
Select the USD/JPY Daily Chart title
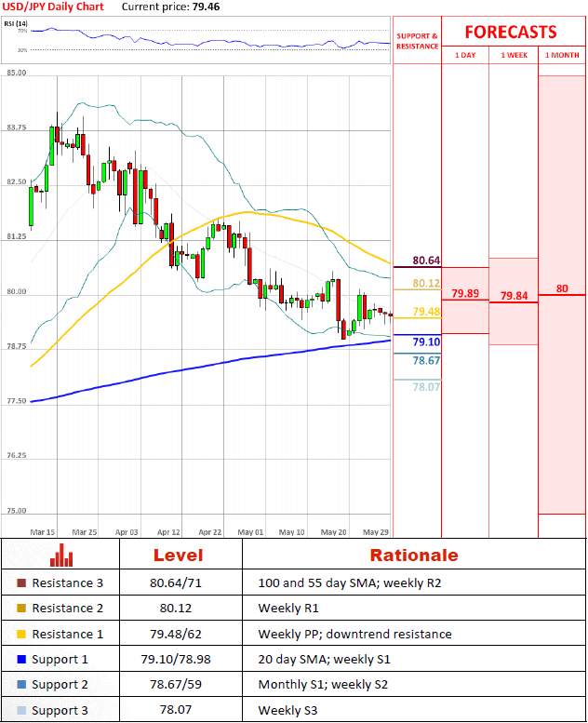[53, 7]
